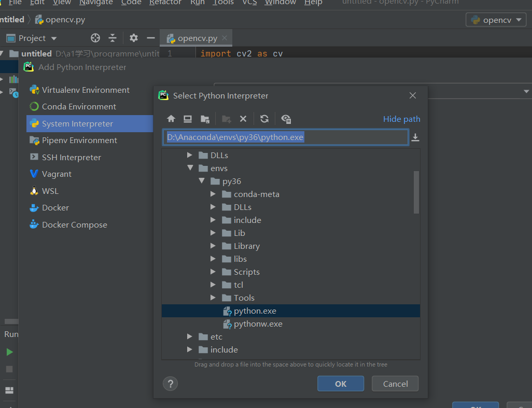Image resolution: width=532 pixels, height=408 pixels.
Task: Go to the Home directory in file chooser
Action: [171, 119]
